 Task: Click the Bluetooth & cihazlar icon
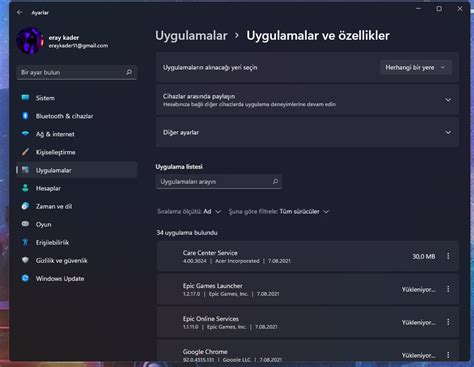tap(25, 116)
